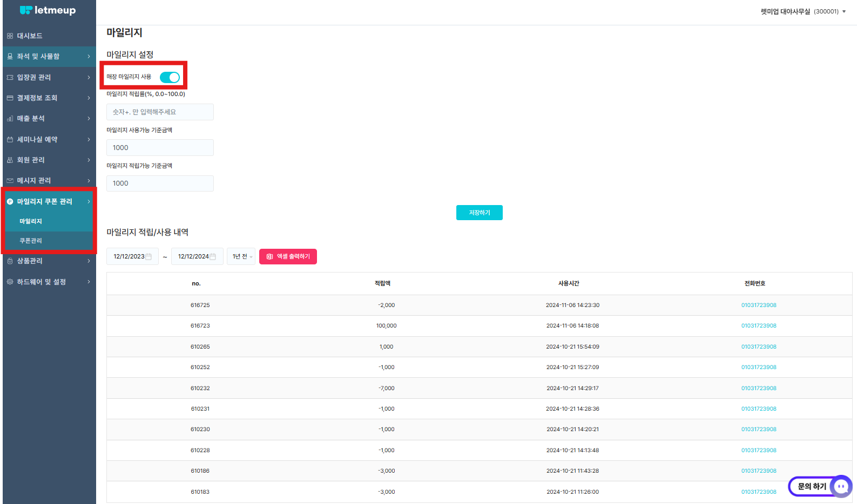Click the 엑셀 출력하기 button
The width and height of the screenshot is (857, 504).
pyautogui.click(x=288, y=257)
